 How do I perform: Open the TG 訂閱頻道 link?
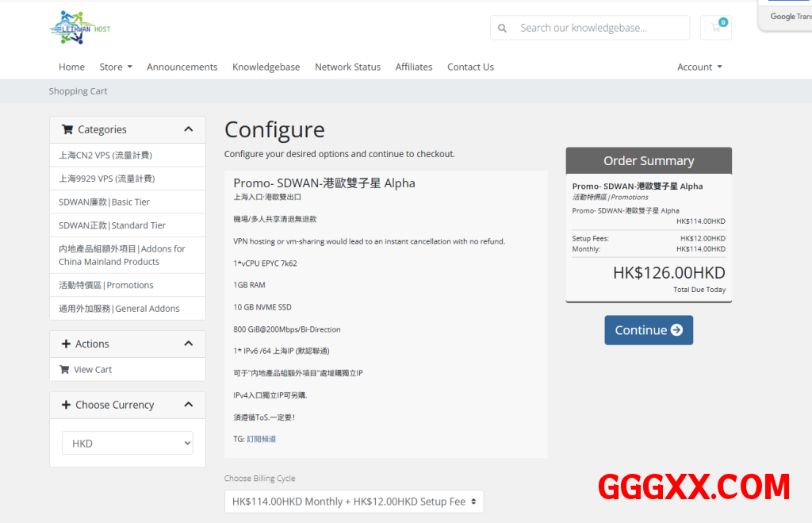[x=261, y=438]
